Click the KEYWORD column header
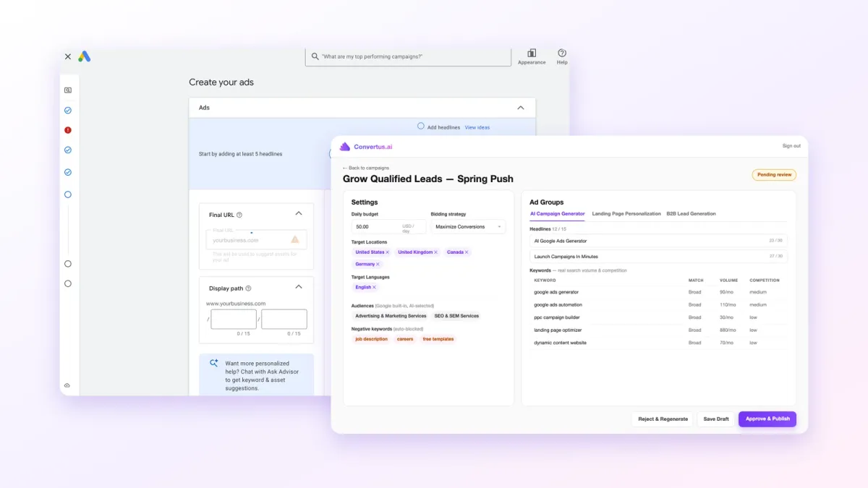868x488 pixels. click(x=545, y=281)
